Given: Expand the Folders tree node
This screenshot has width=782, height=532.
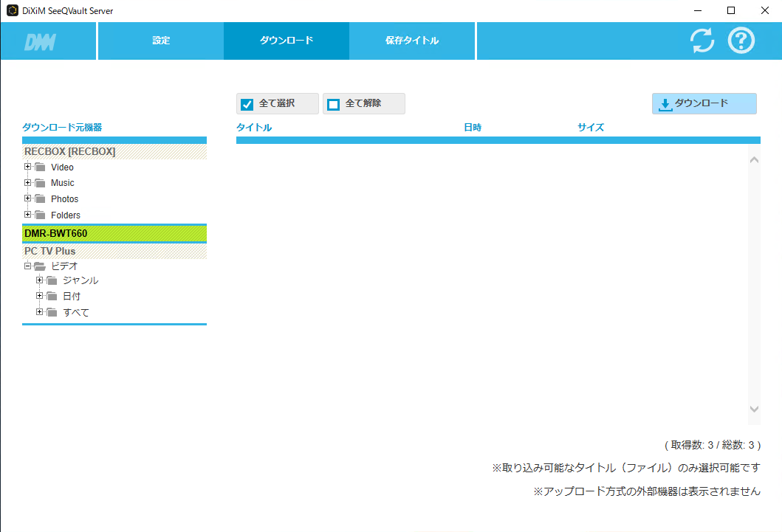Looking at the screenshot, I should (x=28, y=215).
